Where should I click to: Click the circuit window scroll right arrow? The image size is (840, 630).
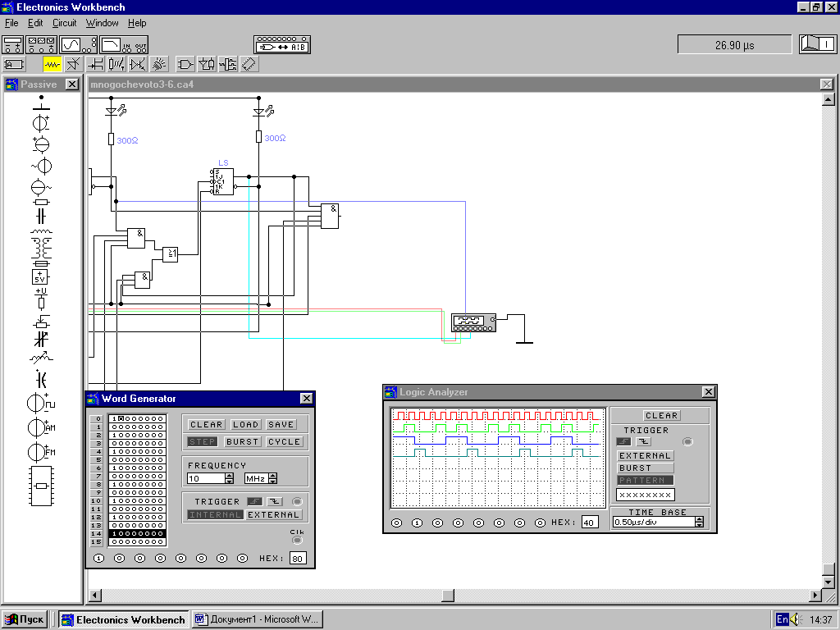(x=815, y=596)
